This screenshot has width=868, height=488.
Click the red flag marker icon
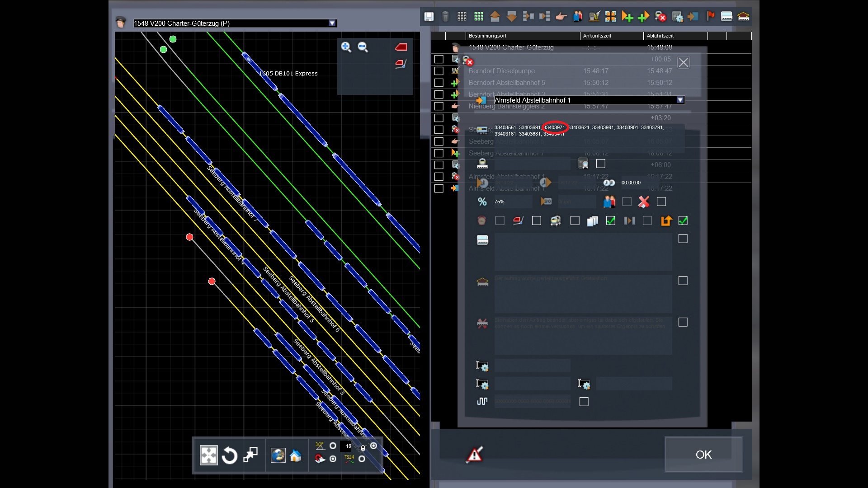click(x=710, y=17)
